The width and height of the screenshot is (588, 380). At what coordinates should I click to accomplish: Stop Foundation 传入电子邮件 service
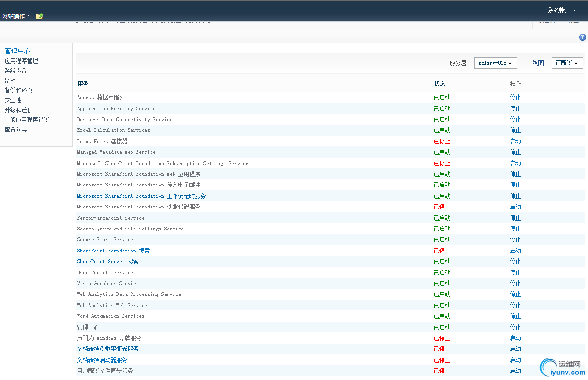(515, 185)
